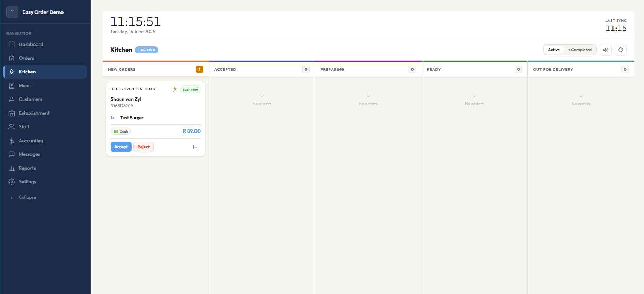Open the Staff link
The image size is (644, 294).
pyautogui.click(x=45, y=127)
